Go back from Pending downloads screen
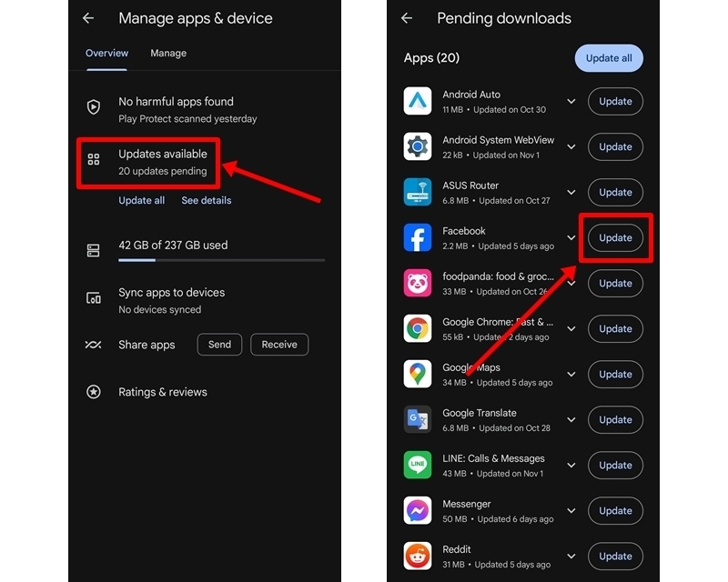This screenshot has height=582, width=728. point(407,18)
